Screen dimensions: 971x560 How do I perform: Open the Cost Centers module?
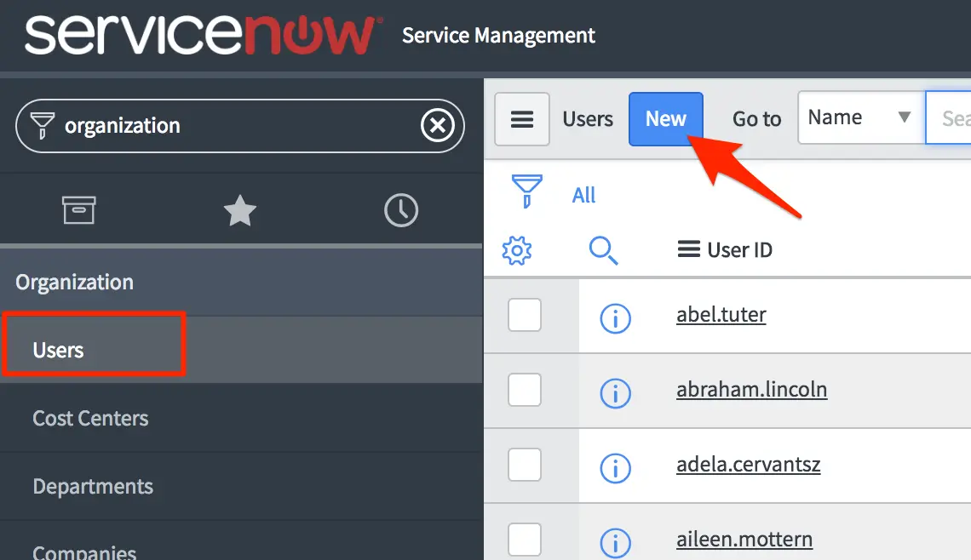(x=241, y=419)
